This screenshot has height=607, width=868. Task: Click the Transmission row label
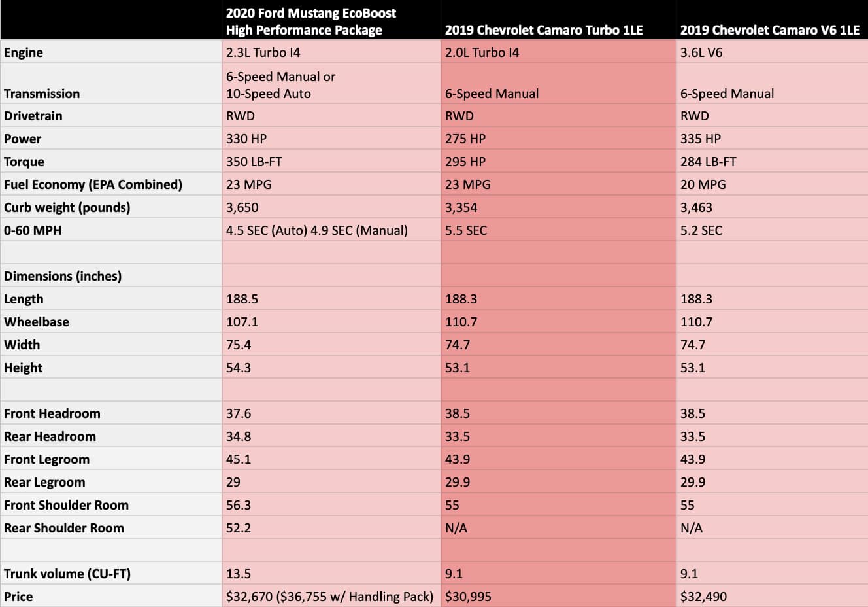[x=111, y=84]
